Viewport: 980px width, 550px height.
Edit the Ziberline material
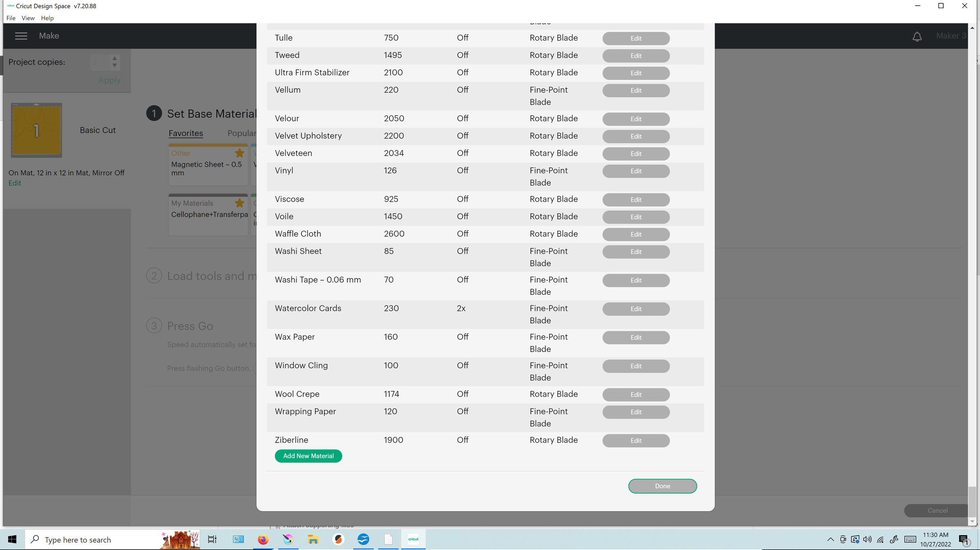pyautogui.click(x=636, y=441)
